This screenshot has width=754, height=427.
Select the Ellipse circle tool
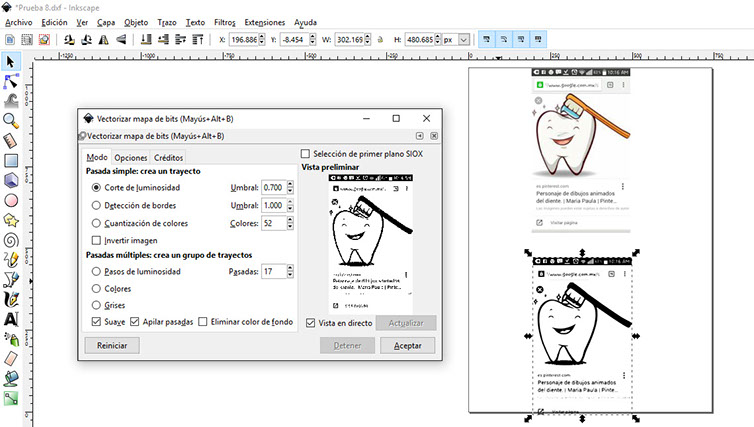[x=11, y=200]
